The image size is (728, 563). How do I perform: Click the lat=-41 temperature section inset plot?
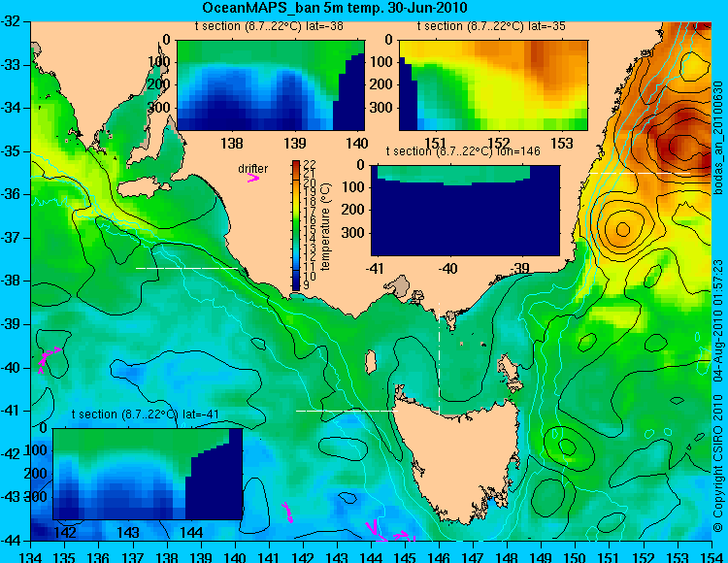point(148,474)
